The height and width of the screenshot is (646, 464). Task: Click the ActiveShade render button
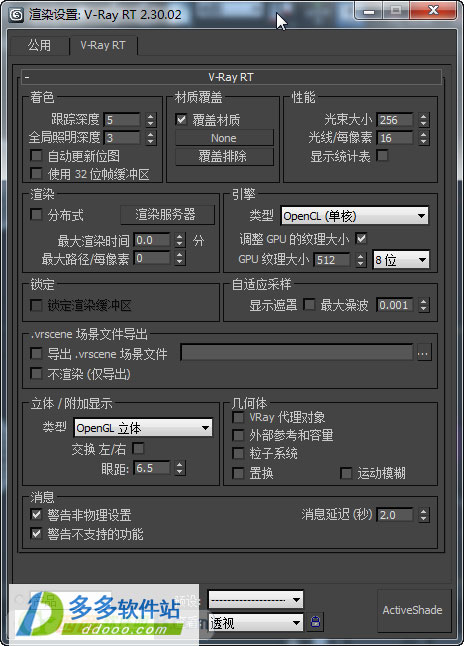tap(412, 610)
